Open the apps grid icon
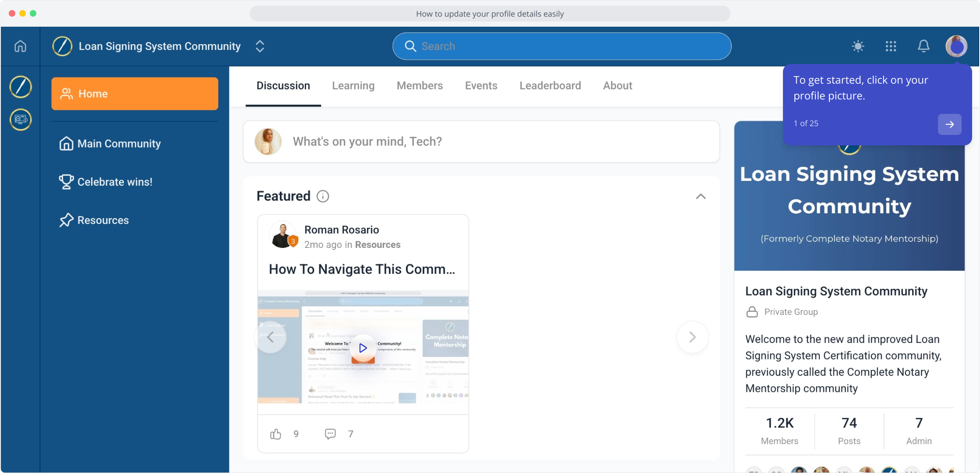The height and width of the screenshot is (473, 980). click(891, 46)
